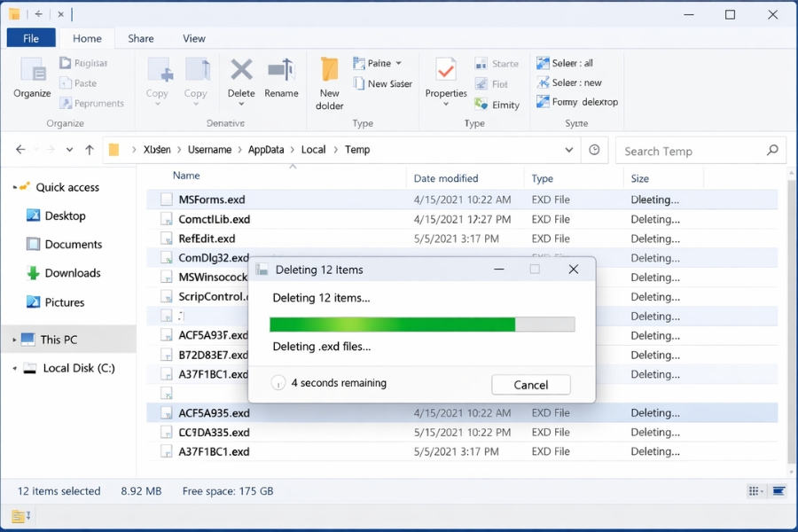The image size is (798, 532).
Task: Cancel the deletion of 12 items
Action: [530, 385]
